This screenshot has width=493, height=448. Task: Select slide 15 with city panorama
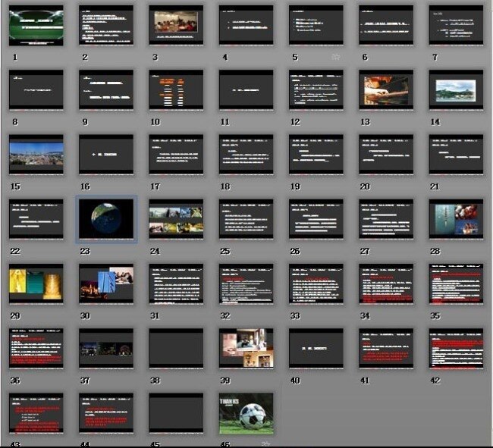[x=36, y=155]
